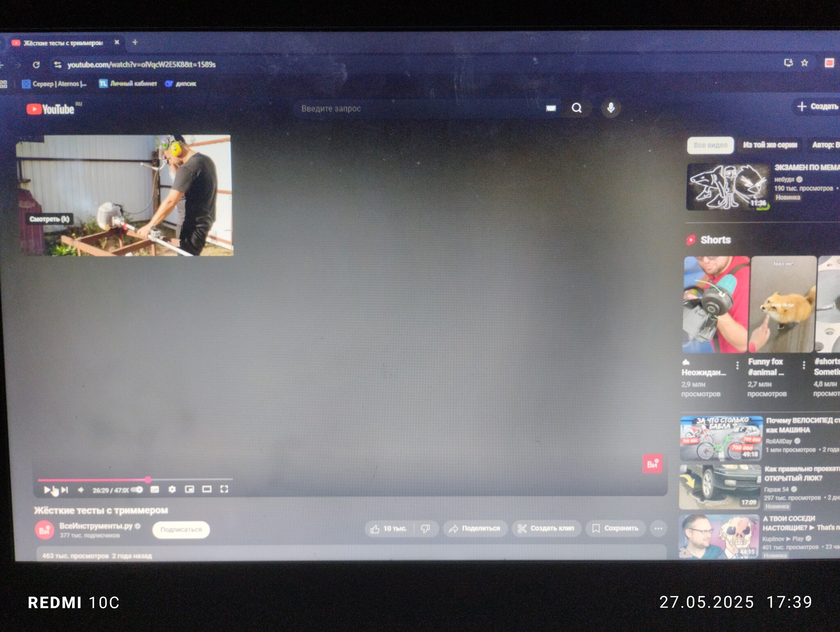
Task: Open the more actions three-dot menu
Action: coord(658,528)
